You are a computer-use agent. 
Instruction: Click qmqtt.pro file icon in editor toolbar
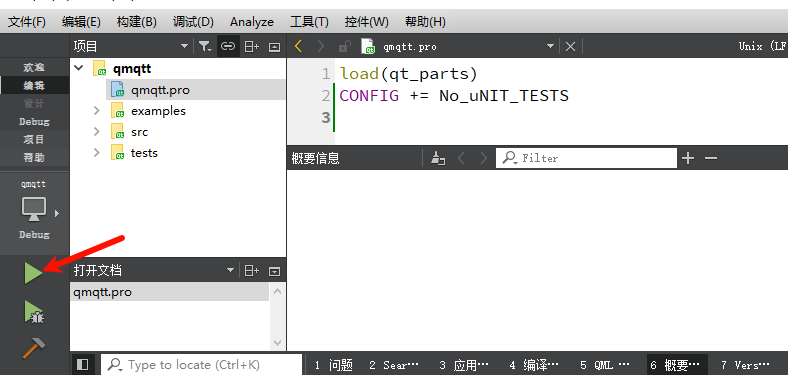(368, 46)
